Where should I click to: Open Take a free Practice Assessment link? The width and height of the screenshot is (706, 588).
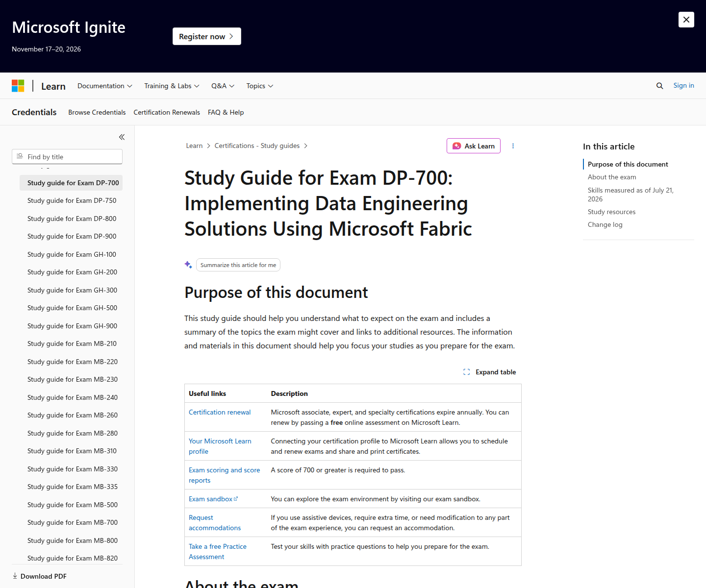point(218,551)
